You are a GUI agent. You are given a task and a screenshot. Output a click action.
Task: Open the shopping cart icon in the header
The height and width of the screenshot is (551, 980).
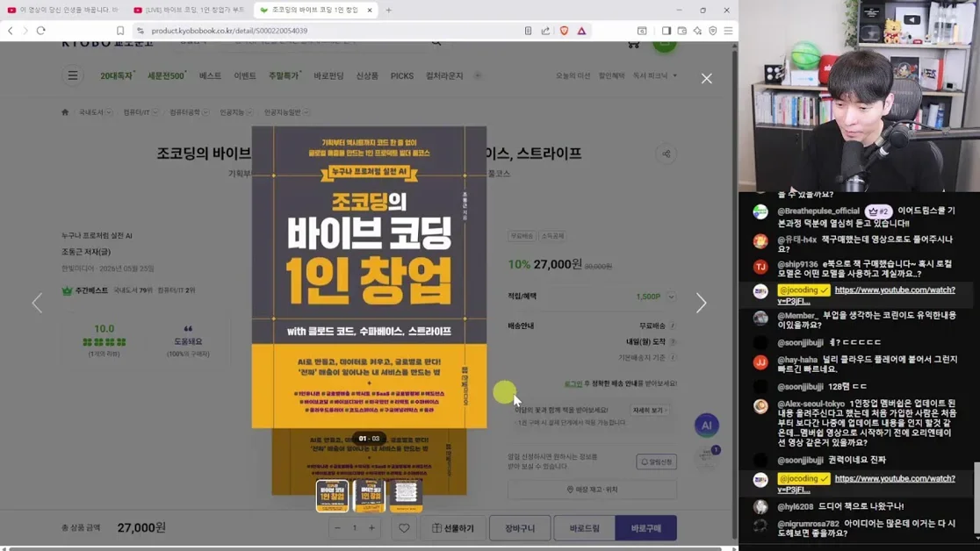coord(634,44)
